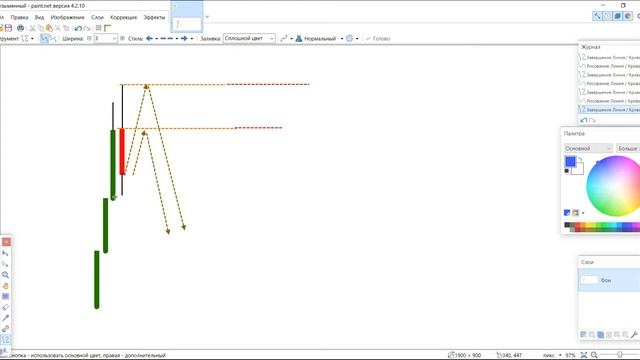640x360 pixels.
Task: Open the Правка menu
Action: pyautogui.click(x=19, y=17)
